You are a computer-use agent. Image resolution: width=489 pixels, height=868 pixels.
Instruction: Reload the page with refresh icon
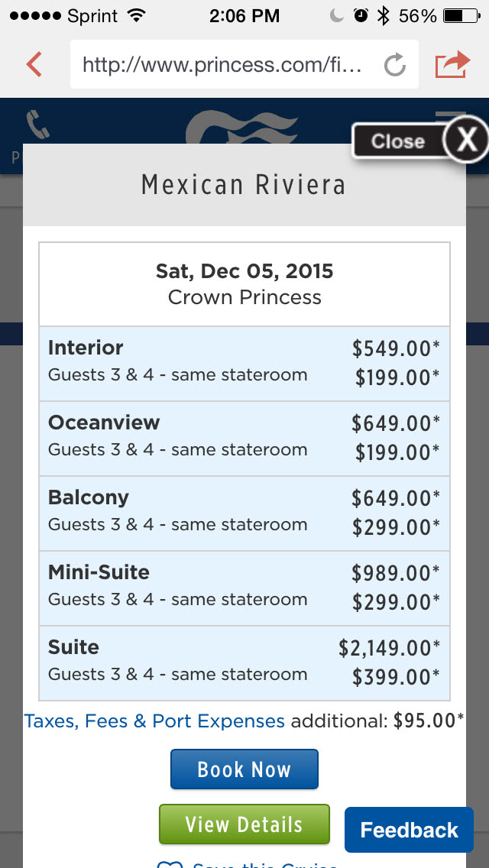tap(394, 65)
